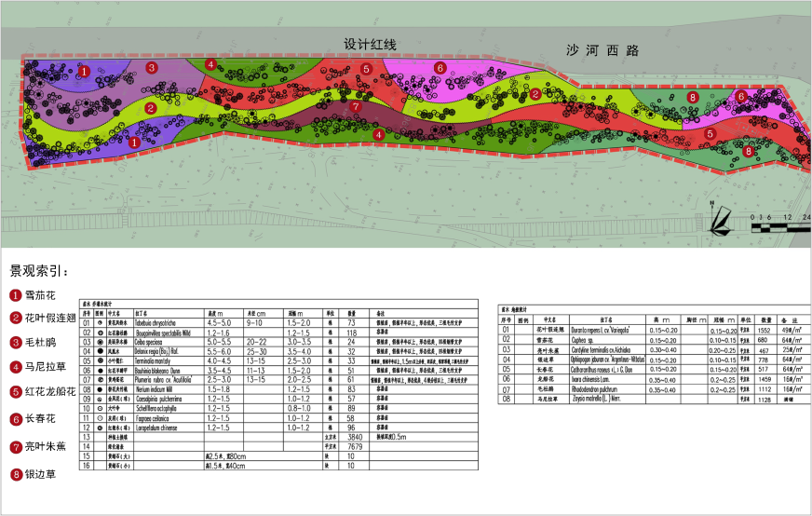The width and height of the screenshot is (812, 516).
Task: Click the Ixora chinensis Lam. table row
Action: [x=652, y=379]
